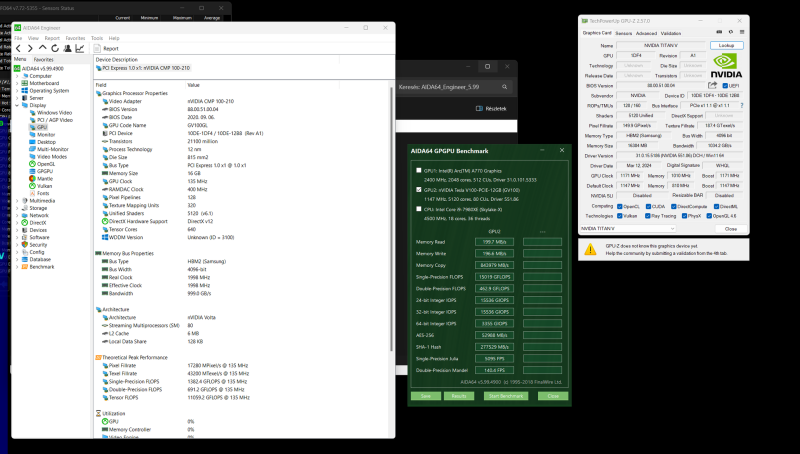
Task: Click the GPU-Z refresh icon
Action: click(731, 32)
